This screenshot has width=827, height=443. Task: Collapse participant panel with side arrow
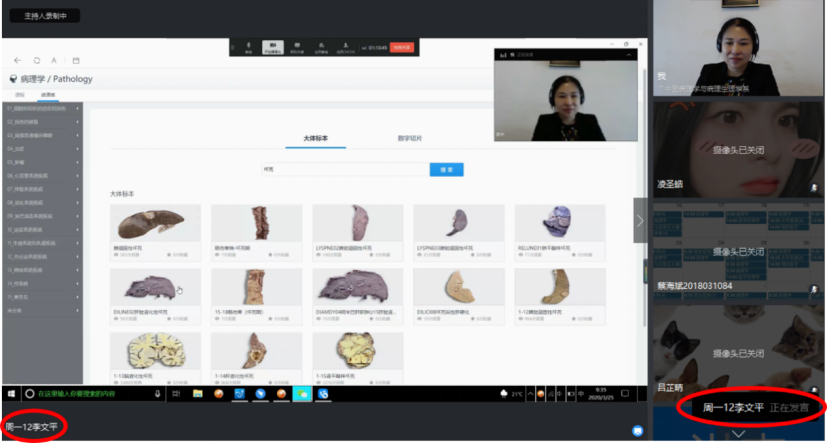[x=640, y=220]
